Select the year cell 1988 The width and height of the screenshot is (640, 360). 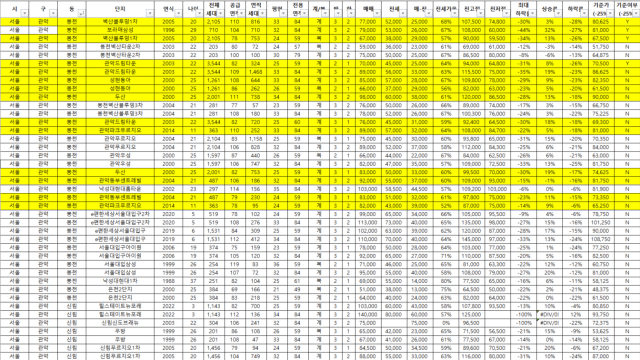169,281
